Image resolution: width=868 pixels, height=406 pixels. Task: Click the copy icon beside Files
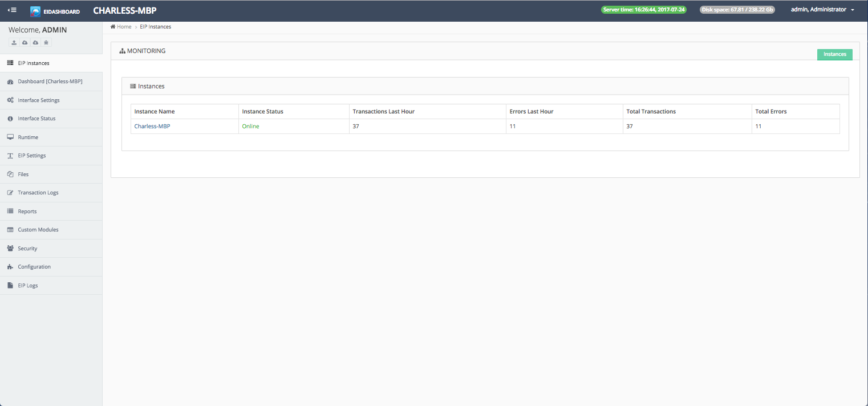click(10, 174)
